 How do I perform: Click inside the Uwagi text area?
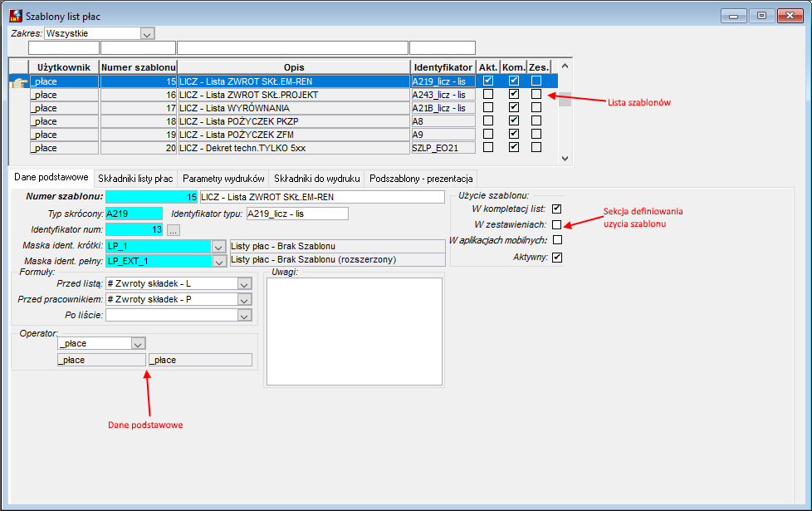click(355, 332)
